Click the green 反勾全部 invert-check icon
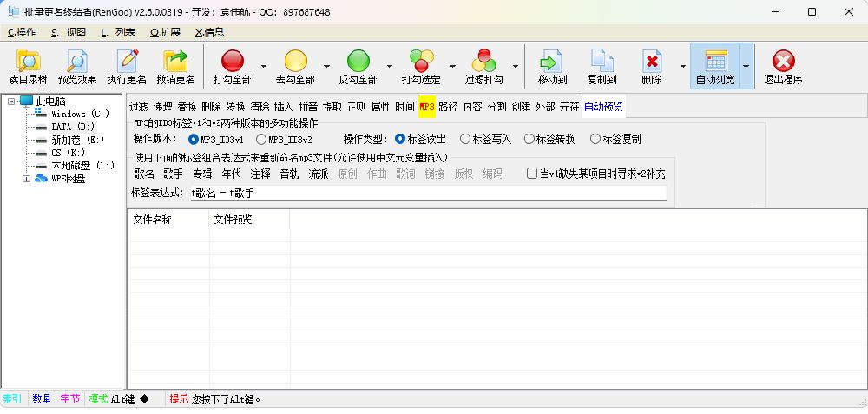868x414 pixels. pos(358,61)
